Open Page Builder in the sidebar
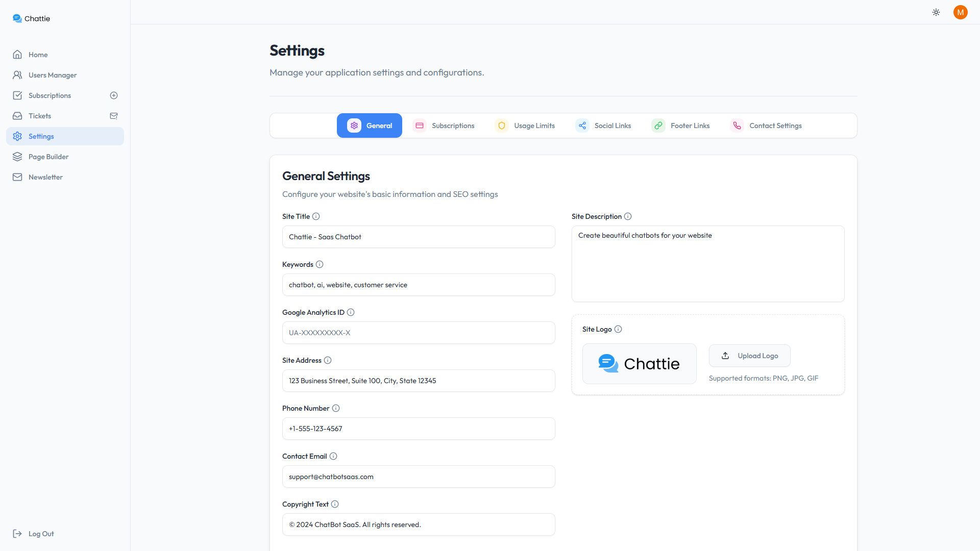This screenshot has width=980, height=551. pyautogui.click(x=48, y=157)
